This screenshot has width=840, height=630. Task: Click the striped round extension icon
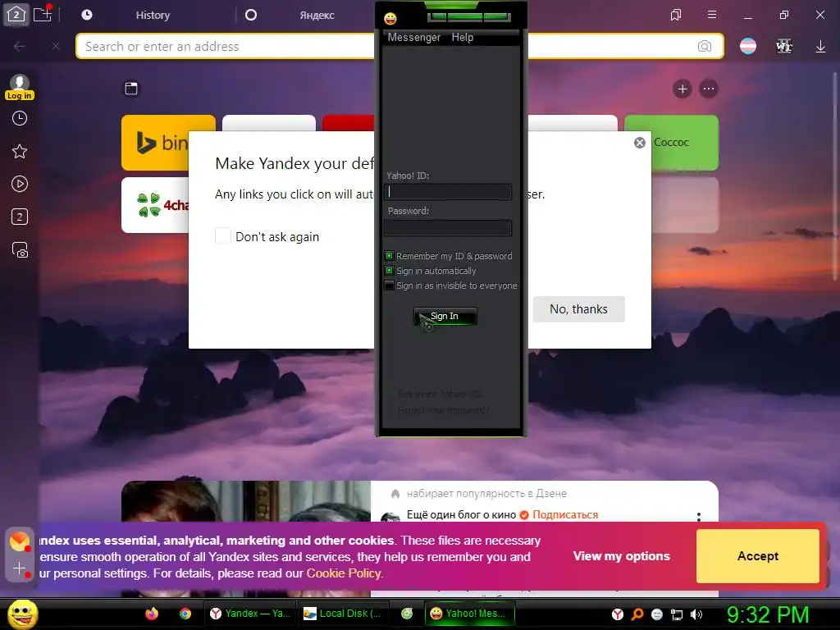pos(748,47)
